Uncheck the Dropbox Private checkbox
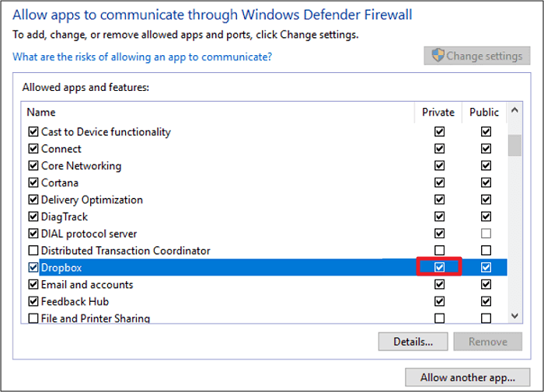This screenshot has width=544, height=392. pos(440,268)
